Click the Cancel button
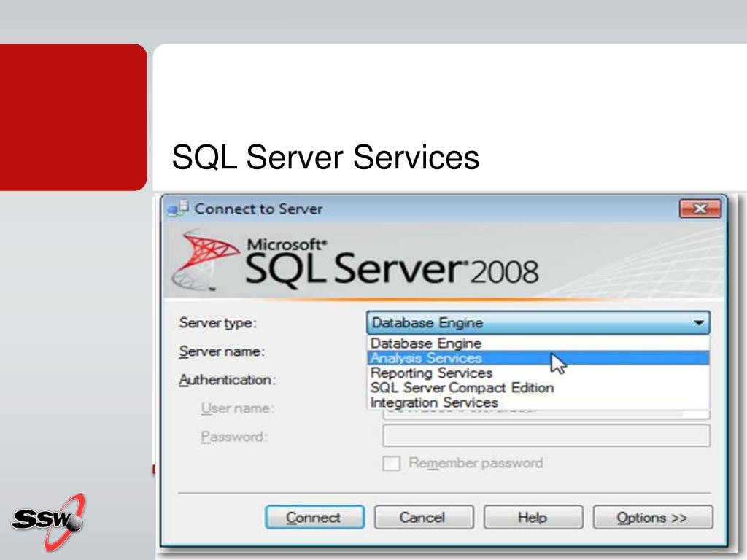747x560 pixels. coord(424,517)
